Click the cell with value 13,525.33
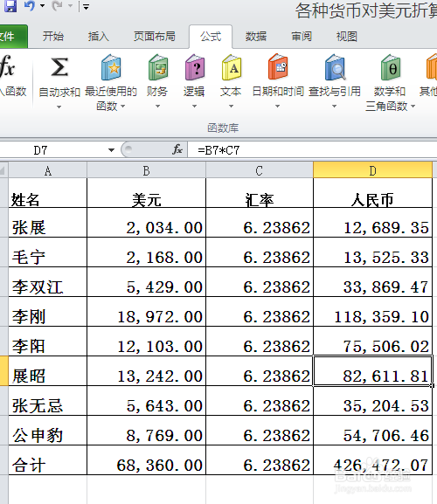437x504 pixels. pyautogui.click(x=372, y=252)
